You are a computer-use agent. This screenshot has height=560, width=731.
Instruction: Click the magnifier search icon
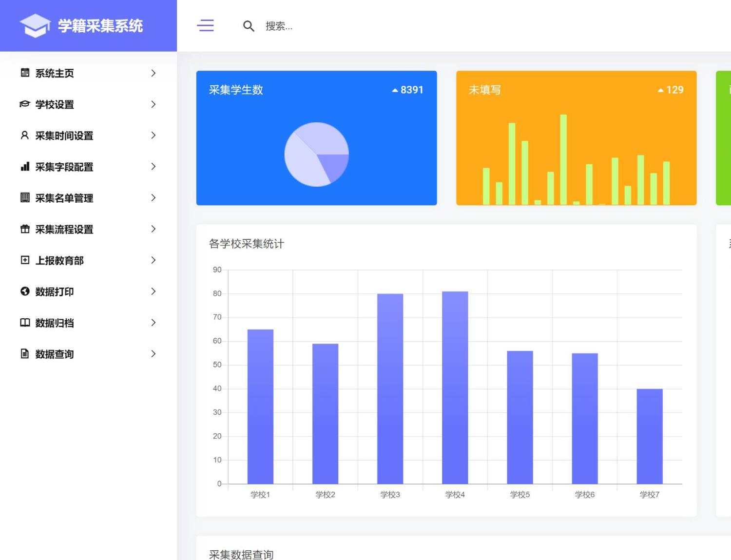pyautogui.click(x=249, y=26)
